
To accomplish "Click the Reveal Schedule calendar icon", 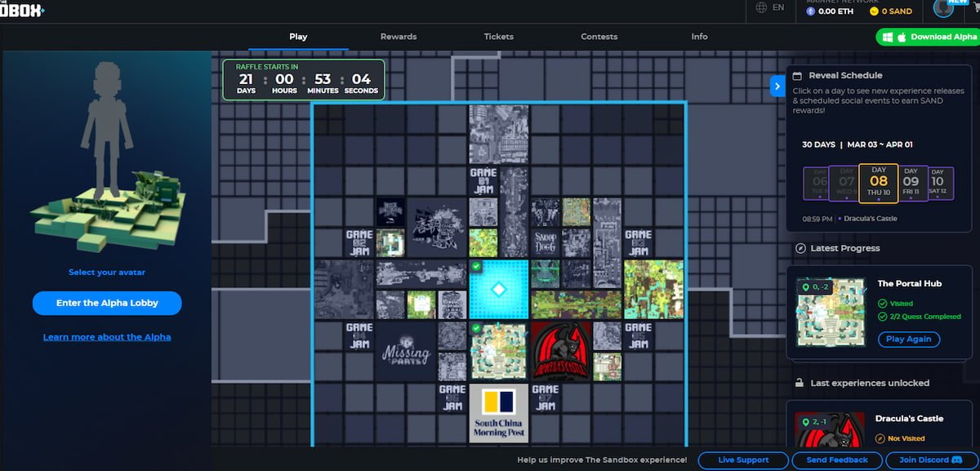I will tap(797, 75).
